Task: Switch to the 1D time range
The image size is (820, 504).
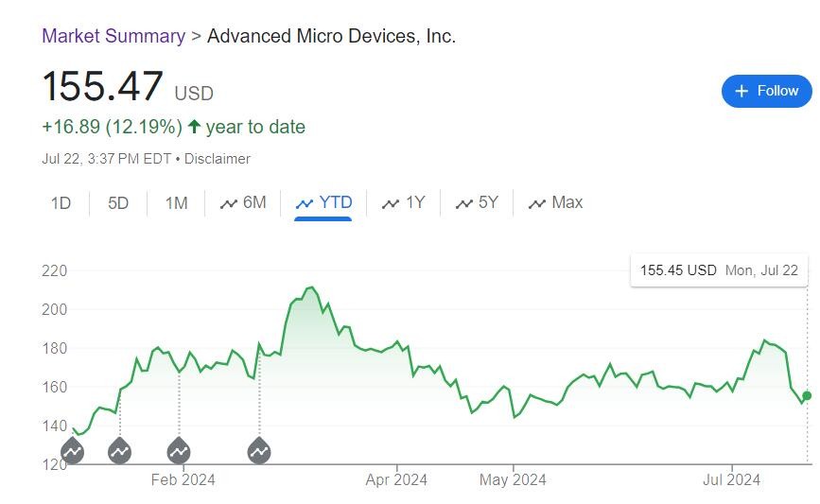Action: click(61, 202)
